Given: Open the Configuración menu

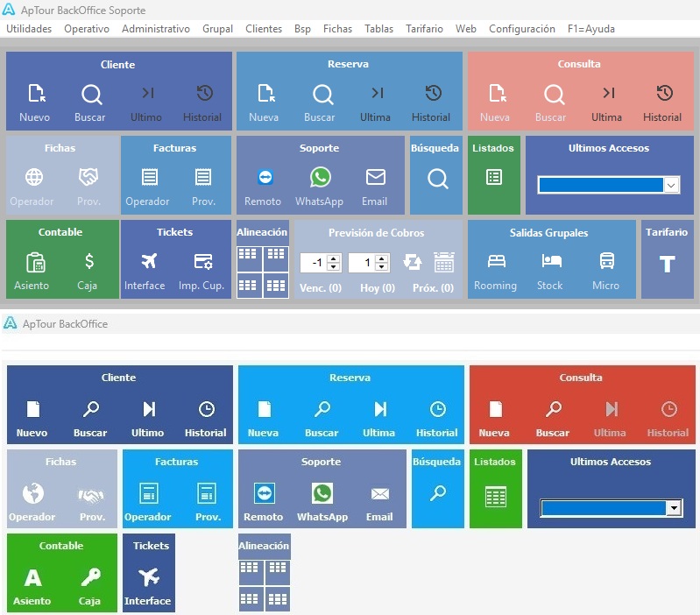Looking at the screenshot, I should [522, 29].
